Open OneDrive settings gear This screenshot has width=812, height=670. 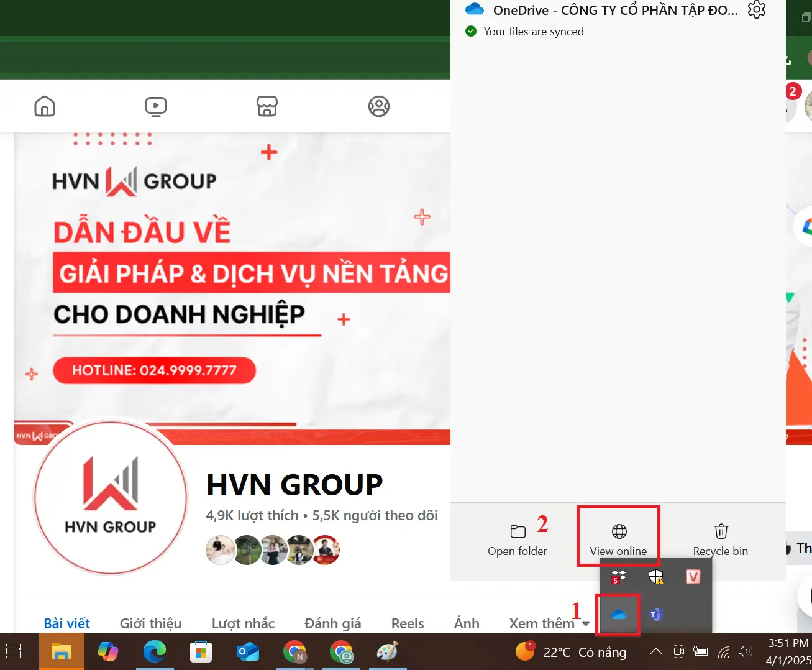[756, 10]
